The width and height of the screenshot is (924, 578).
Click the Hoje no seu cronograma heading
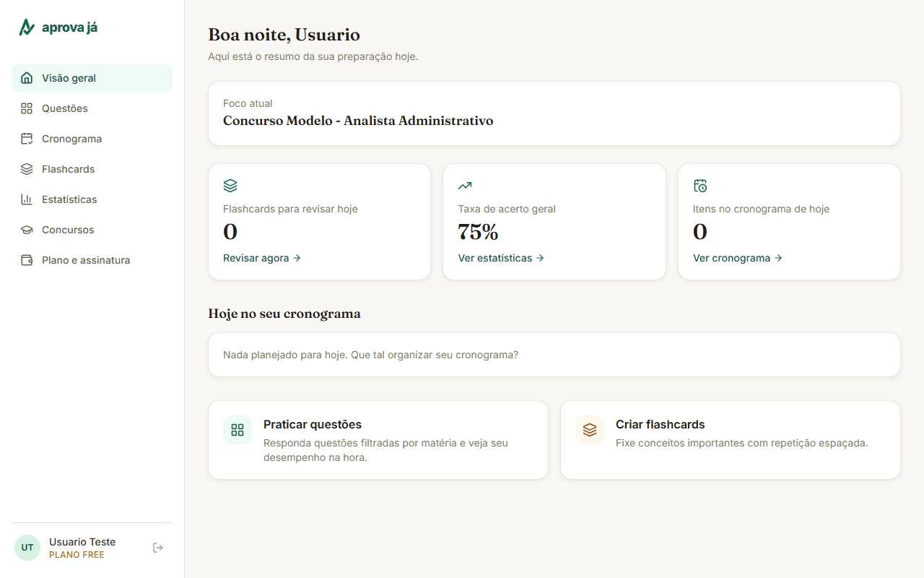coord(284,314)
